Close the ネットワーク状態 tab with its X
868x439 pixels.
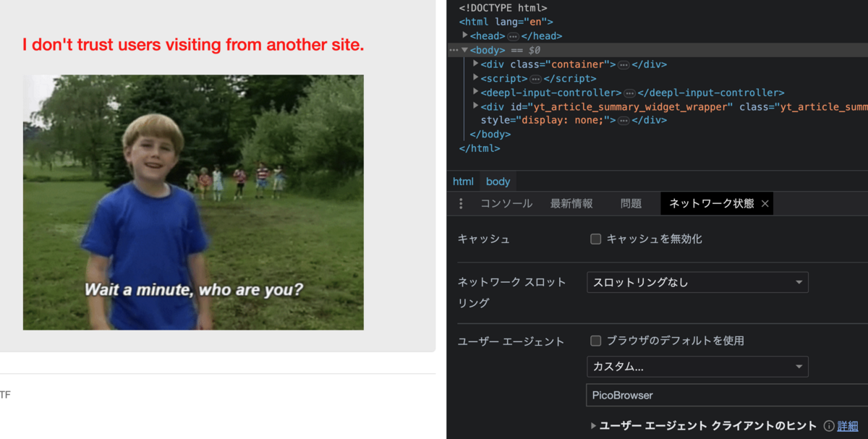point(765,204)
